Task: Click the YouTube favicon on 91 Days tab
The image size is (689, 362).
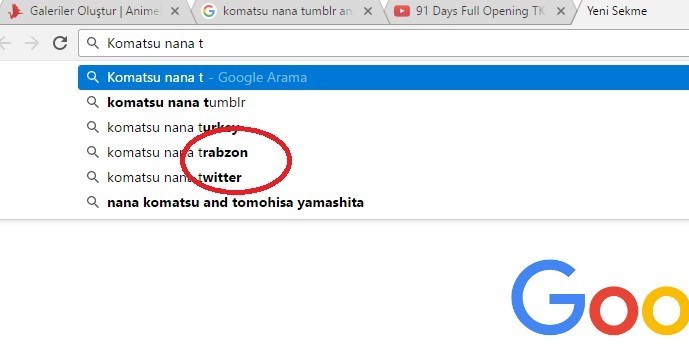Action: pos(402,11)
